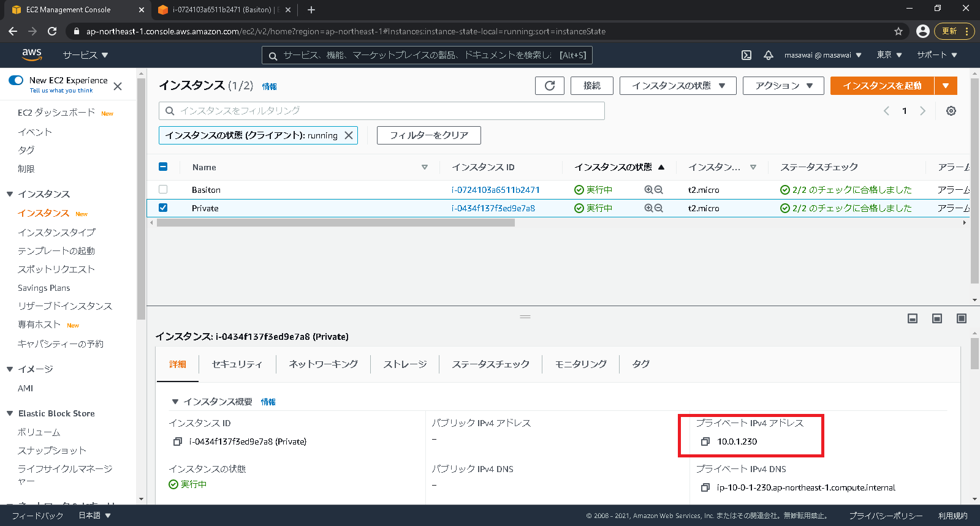Close the New EC2 Experience banner
Image resolution: width=980 pixels, height=526 pixels.
click(118, 86)
